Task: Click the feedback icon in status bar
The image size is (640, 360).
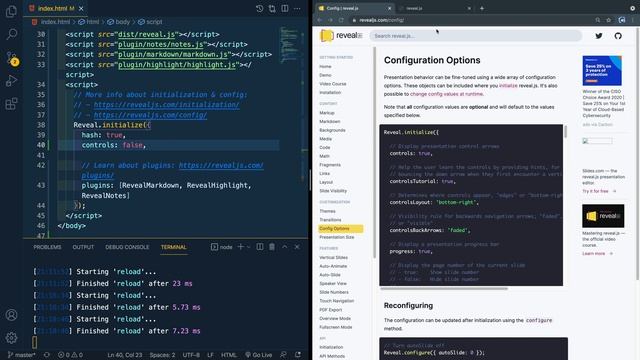Action: pos(283,355)
